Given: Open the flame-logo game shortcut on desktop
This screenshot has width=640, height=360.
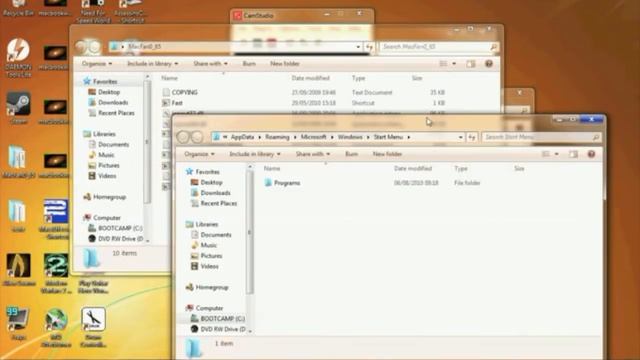Looking at the screenshot, I should pos(18,269).
